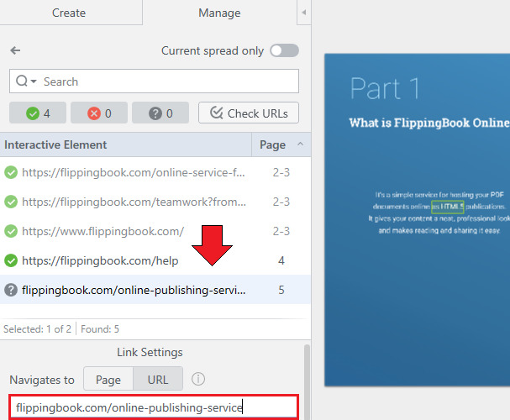Switch to the Create tab
The width and height of the screenshot is (510, 420).
click(69, 13)
